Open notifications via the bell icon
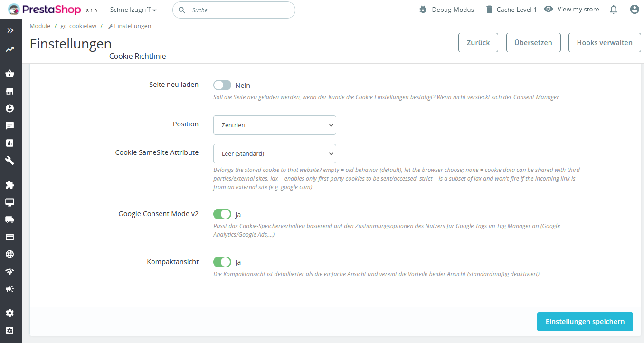Viewport: 644px width, 343px height. click(x=614, y=10)
